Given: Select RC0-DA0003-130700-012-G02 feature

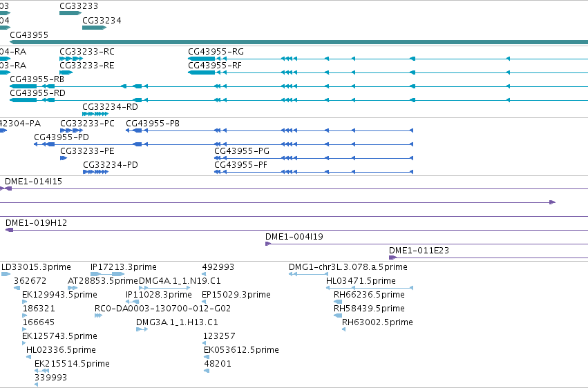Looking at the screenshot, I should pos(163,309).
